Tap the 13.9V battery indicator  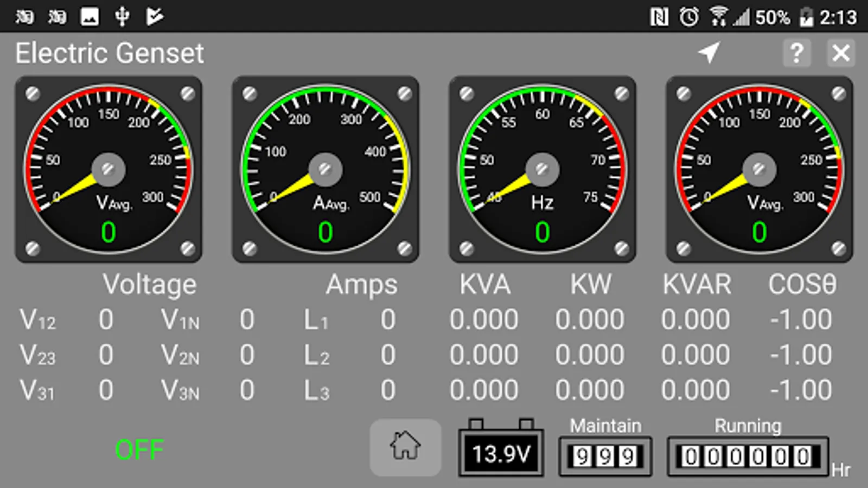[x=501, y=448]
